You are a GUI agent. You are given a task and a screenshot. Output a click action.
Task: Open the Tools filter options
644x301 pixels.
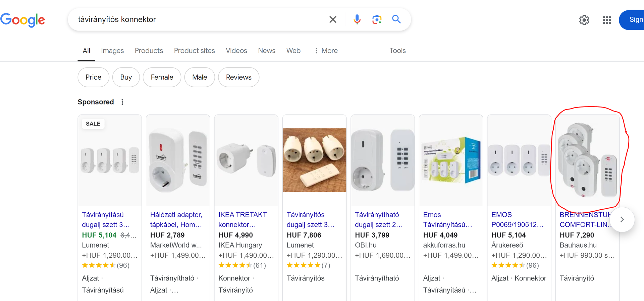(x=397, y=51)
